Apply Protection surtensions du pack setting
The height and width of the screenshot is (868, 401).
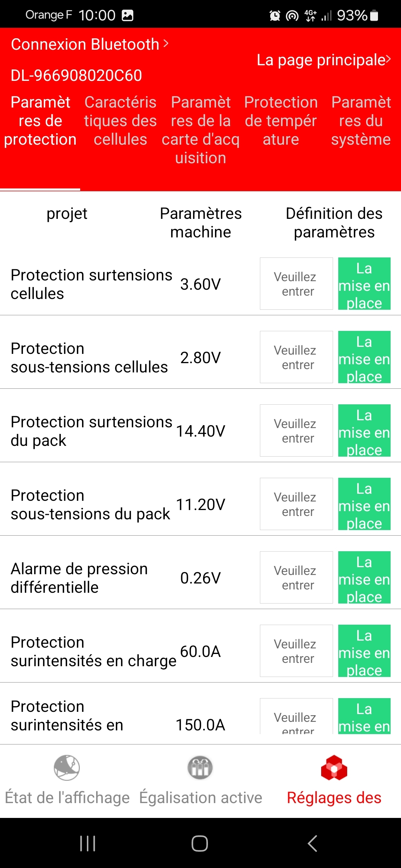364,431
